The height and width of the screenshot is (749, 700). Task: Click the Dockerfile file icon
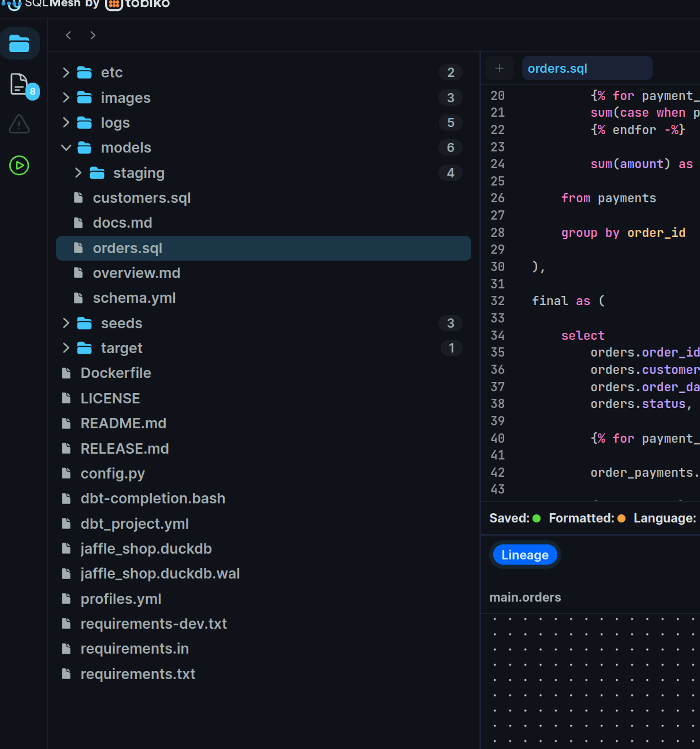coord(66,373)
